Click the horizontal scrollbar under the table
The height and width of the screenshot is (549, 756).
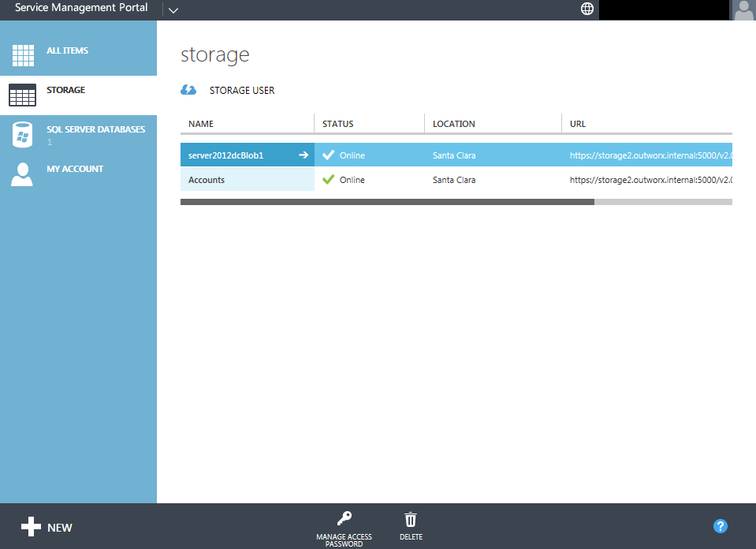386,202
